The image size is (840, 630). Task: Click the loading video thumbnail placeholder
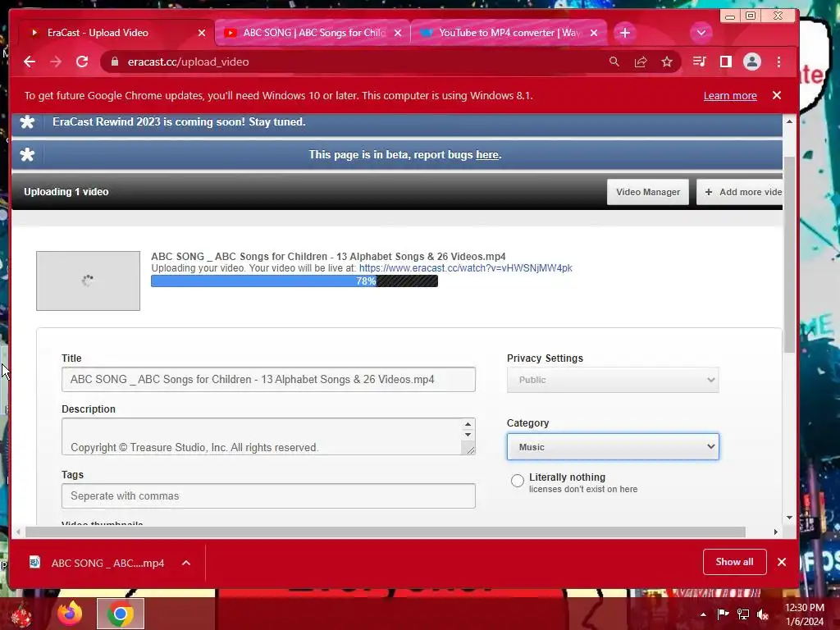tap(89, 281)
